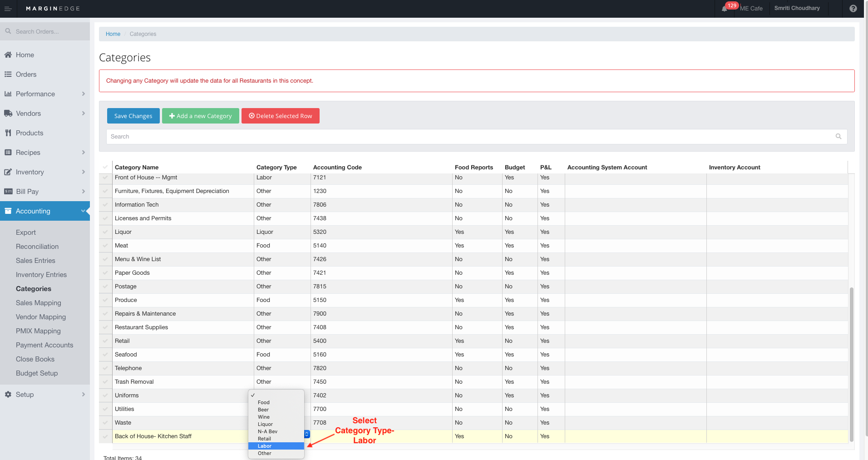Viewport: 868px width, 460px height.
Task: Open Sales Mapping in the sidebar
Action: point(39,303)
